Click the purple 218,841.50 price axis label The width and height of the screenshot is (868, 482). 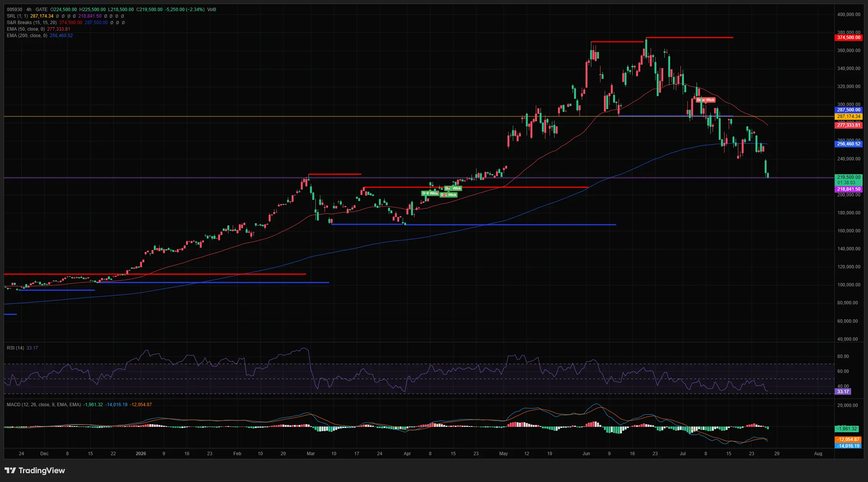848,189
